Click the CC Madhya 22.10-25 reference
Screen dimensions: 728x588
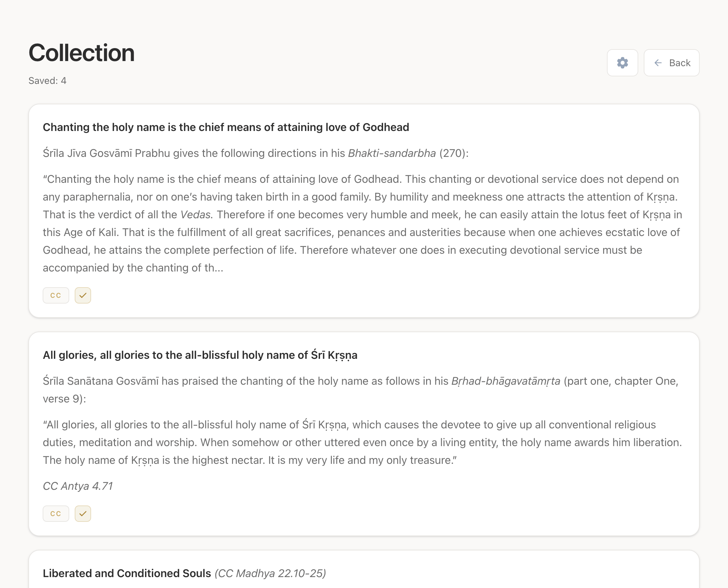click(270, 573)
